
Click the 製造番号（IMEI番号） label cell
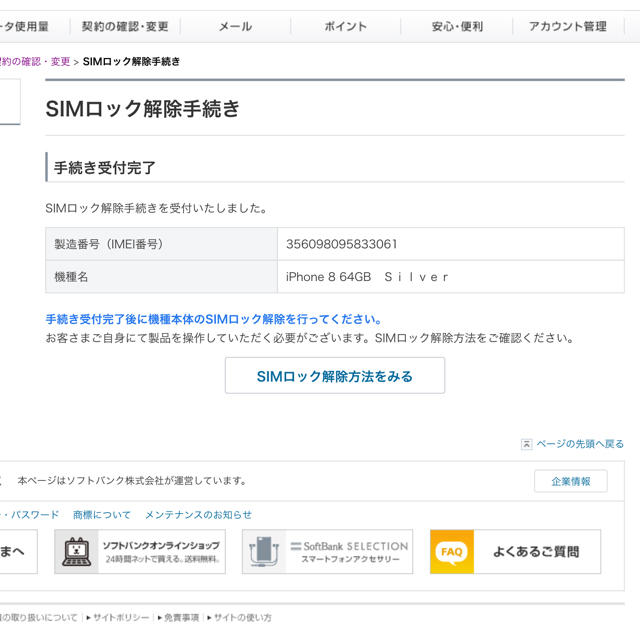coord(162,244)
